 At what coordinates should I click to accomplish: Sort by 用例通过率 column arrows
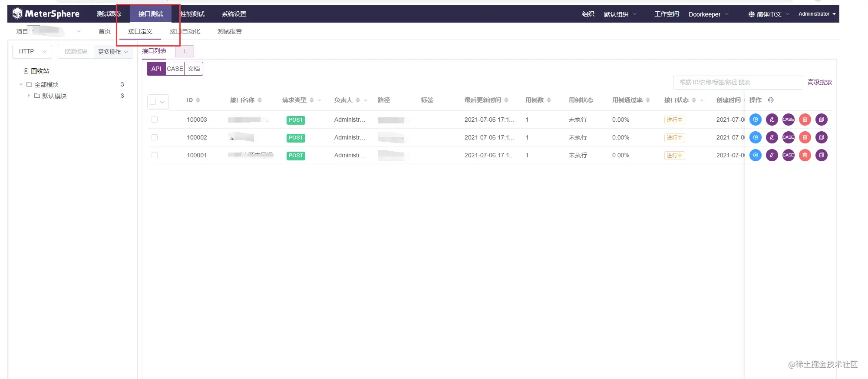click(x=648, y=100)
